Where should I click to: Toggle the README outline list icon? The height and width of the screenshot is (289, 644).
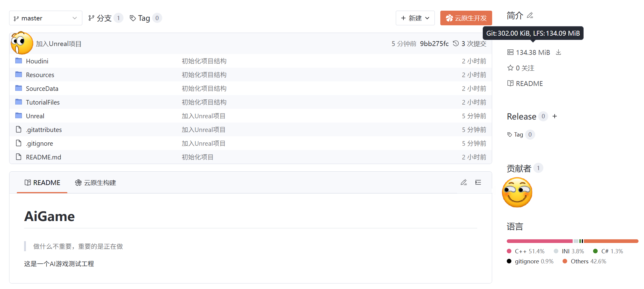pyautogui.click(x=478, y=183)
